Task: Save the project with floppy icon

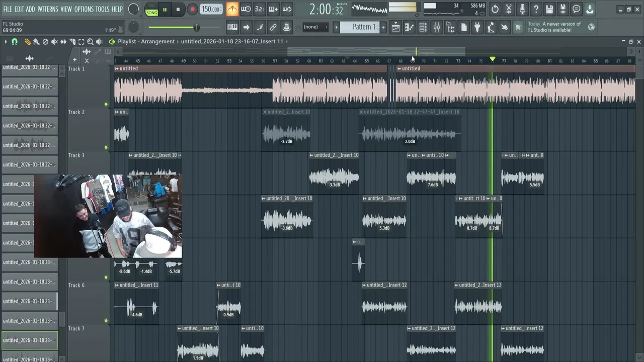Action: [x=549, y=9]
